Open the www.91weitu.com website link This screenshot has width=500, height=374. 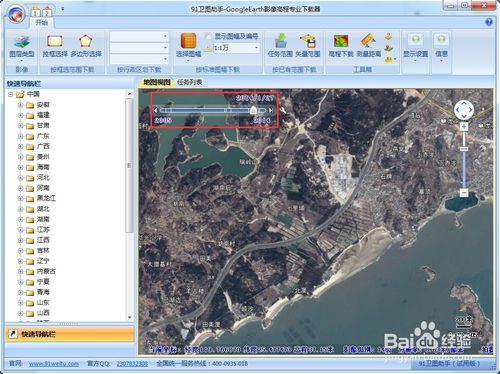point(54,364)
